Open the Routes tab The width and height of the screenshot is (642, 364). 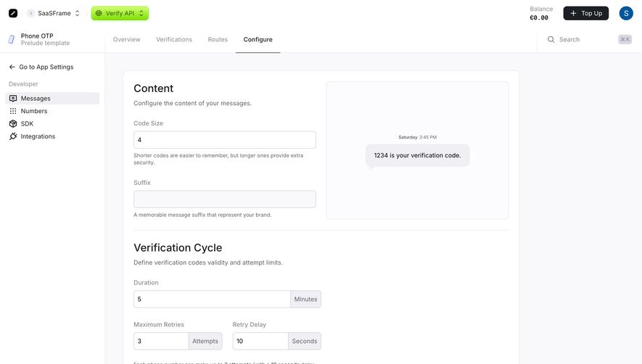click(x=218, y=39)
